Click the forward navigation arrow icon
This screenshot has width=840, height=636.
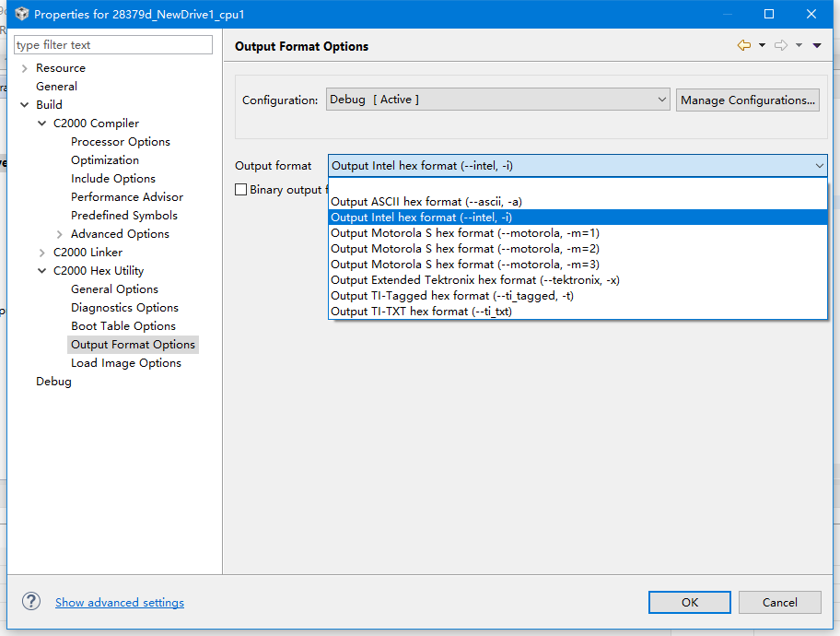click(780, 45)
